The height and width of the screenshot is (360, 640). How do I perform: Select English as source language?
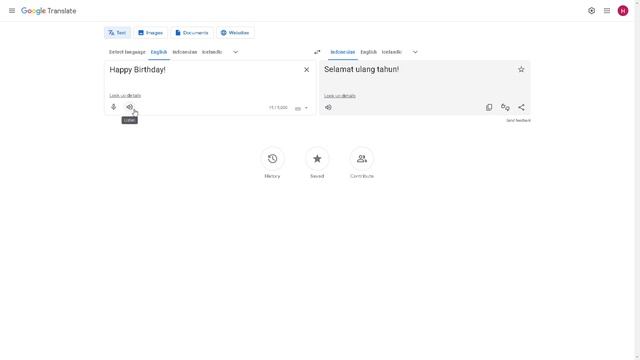(159, 52)
